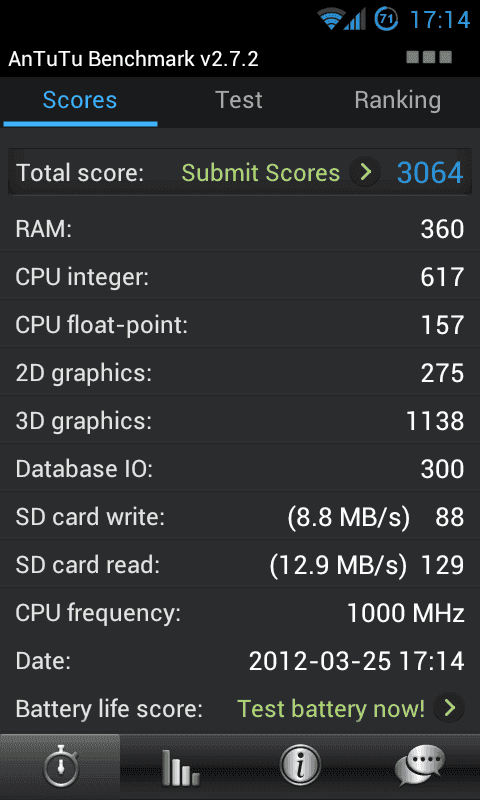The width and height of the screenshot is (480, 800).
Task: Click the arrow beside Test battery now
Action: coord(449,708)
